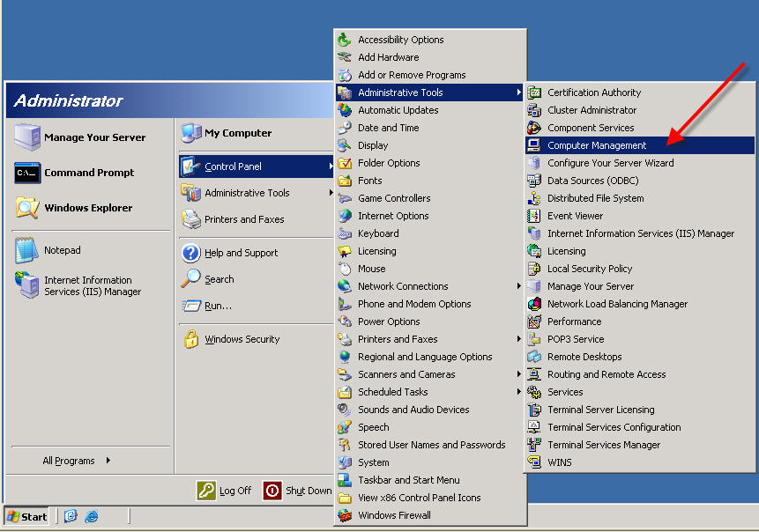Image resolution: width=759 pixels, height=532 pixels.
Task: Click the Network Load Balancing Manager icon
Action: 534,304
